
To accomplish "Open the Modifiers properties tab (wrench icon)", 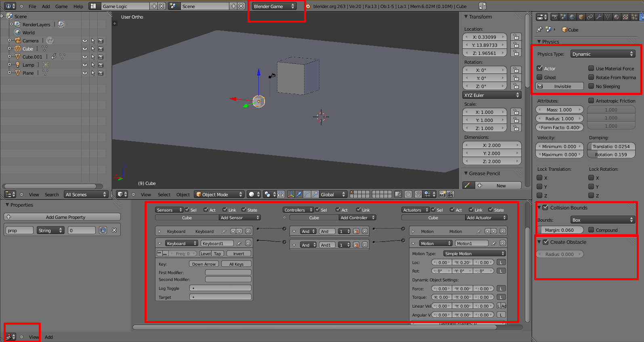I will click(599, 17).
